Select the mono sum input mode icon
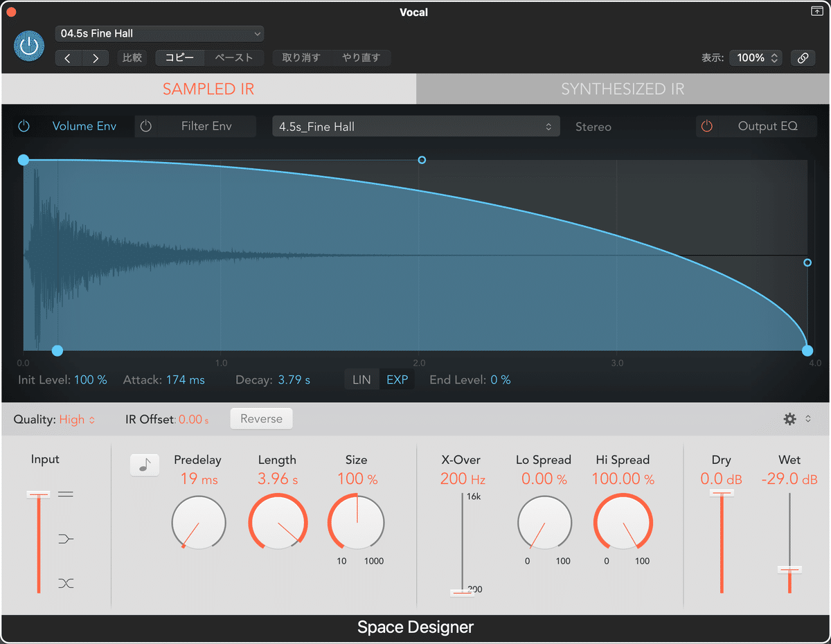This screenshot has width=831, height=644. 66,539
